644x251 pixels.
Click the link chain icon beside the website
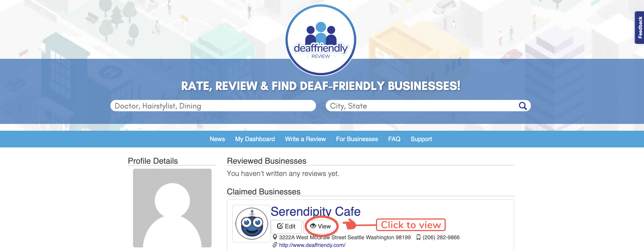click(x=275, y=245)
